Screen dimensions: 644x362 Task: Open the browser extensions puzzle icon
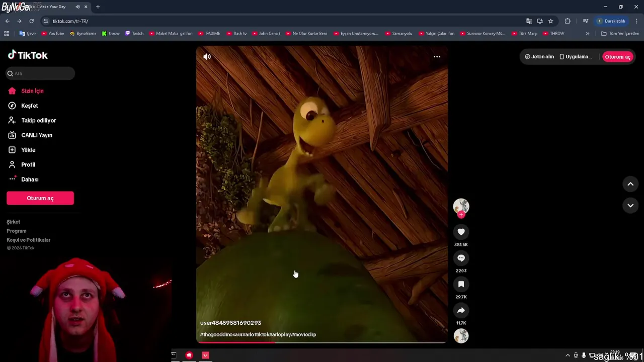[x=568, y=21]
